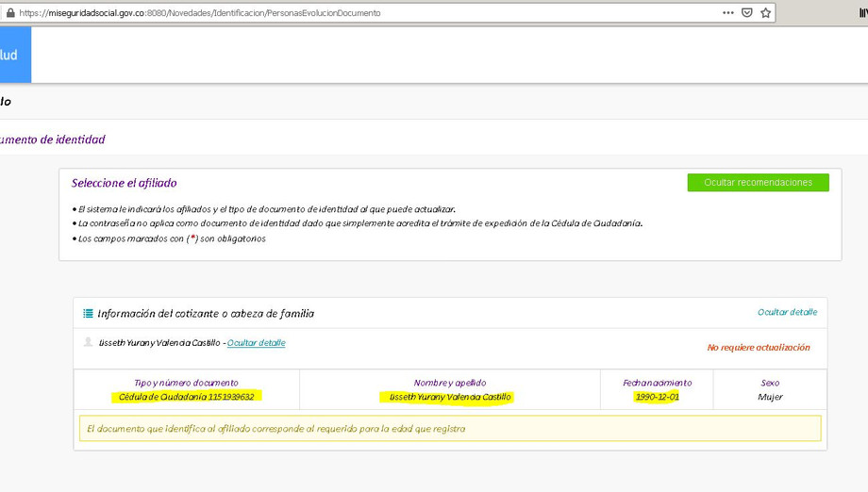Click the yellow document notice message box
Viewport: 868px width, 492px height.
click(x=450, y=429)
